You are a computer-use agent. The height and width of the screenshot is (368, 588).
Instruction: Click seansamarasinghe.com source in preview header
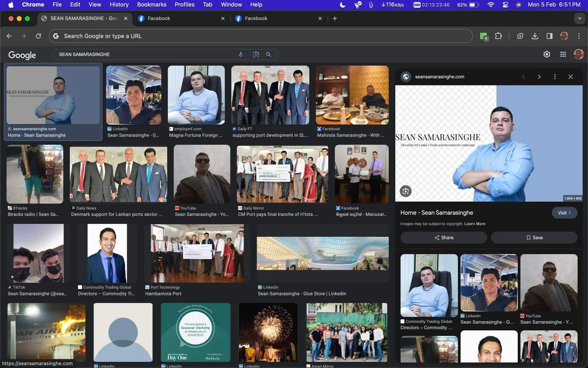(x=439, y=77)
